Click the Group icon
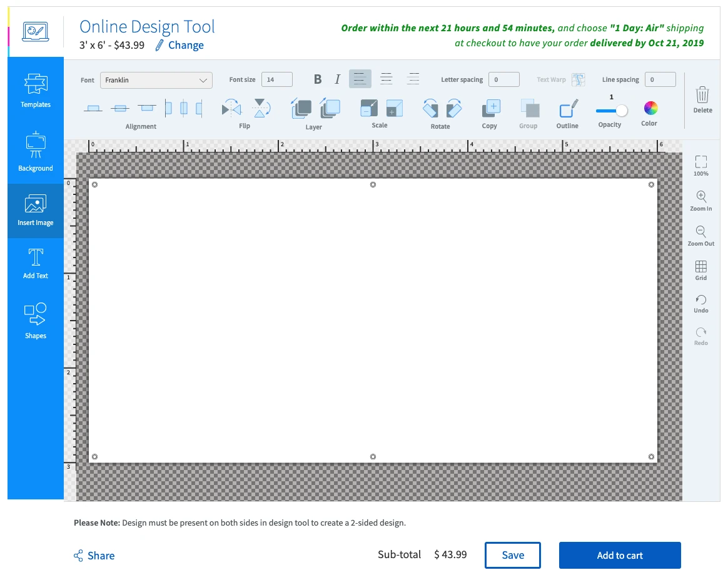 530,108
